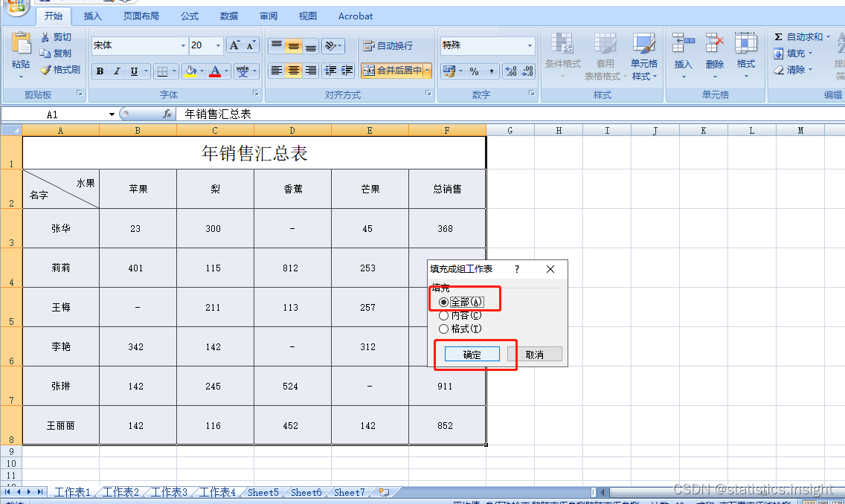
Task: Switch to sheet tab 工作表2
Action: coord(121,492)
